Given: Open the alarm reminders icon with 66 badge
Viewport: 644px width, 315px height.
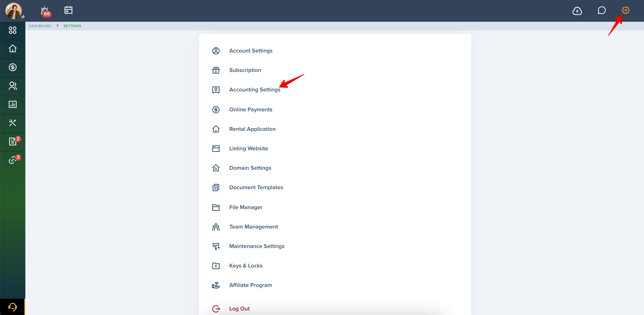Looking at the screenshot, I should coord(45,11).
